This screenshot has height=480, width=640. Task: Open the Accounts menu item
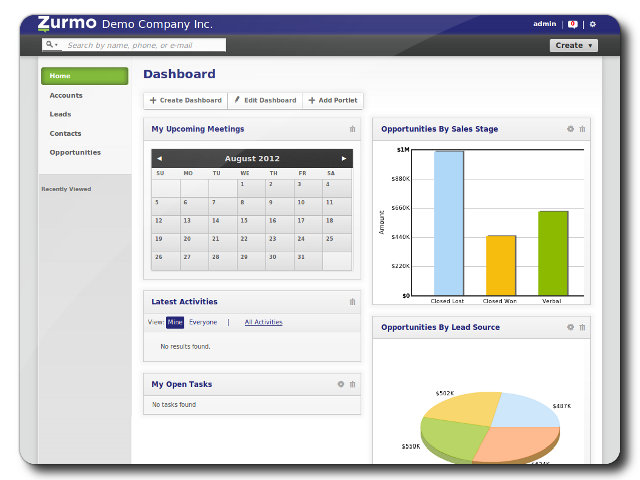tap(66, 95)
